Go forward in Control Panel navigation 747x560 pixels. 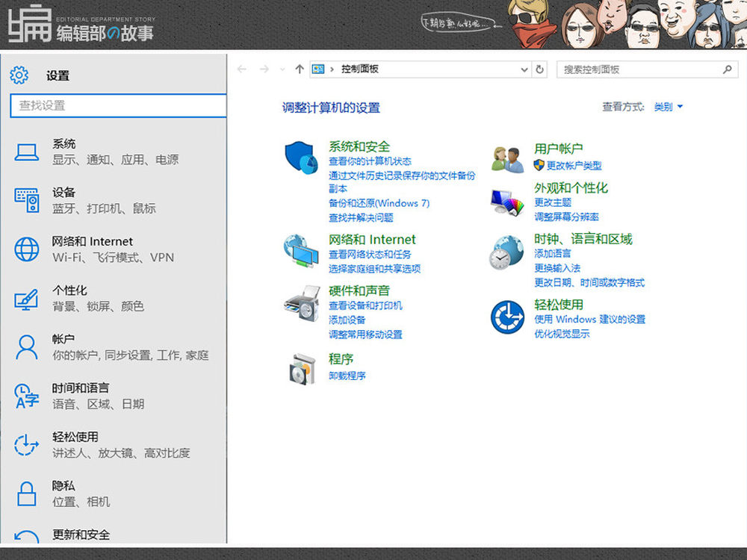click(264, 69)
